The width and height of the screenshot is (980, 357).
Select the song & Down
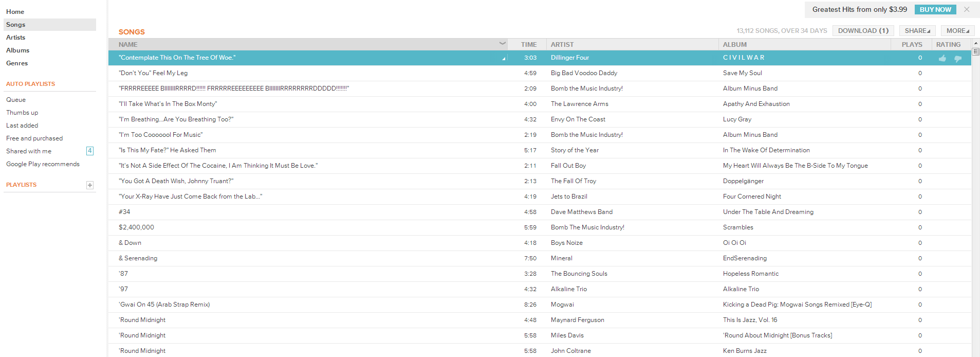click(130, 243)
